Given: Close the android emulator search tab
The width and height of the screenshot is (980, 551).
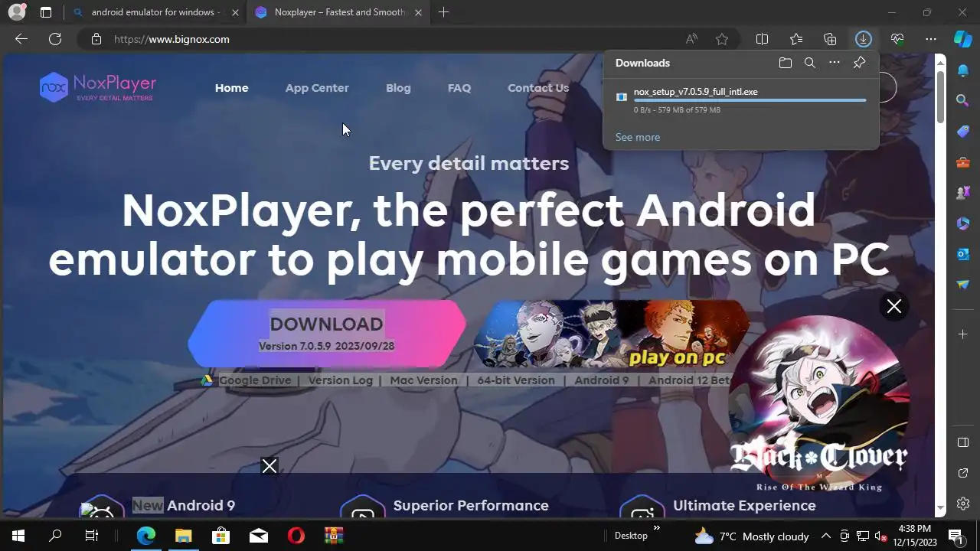Looking at the screenshot, I should (235, 12).
